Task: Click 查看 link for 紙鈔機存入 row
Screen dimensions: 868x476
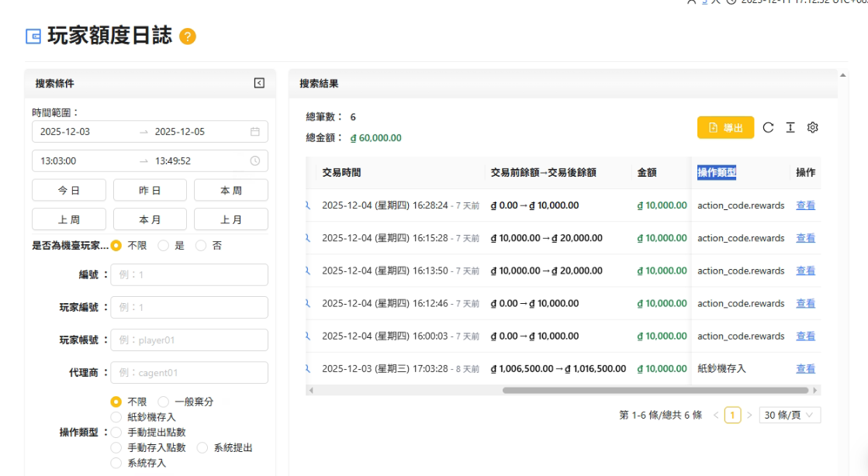Action: [805, 369]
